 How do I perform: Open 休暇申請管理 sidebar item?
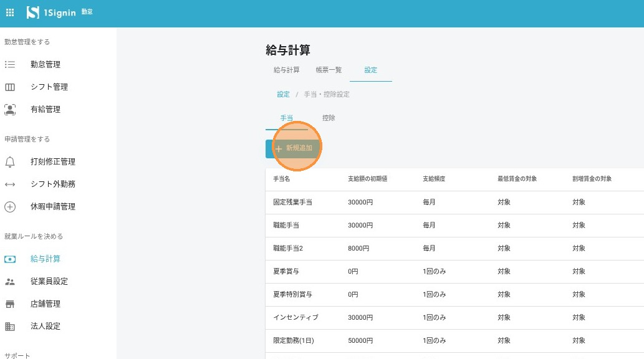click(53, 206)
